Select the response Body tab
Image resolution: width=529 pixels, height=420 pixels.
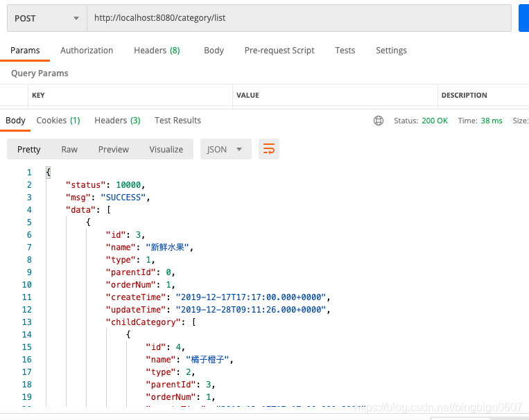point(15,121)
